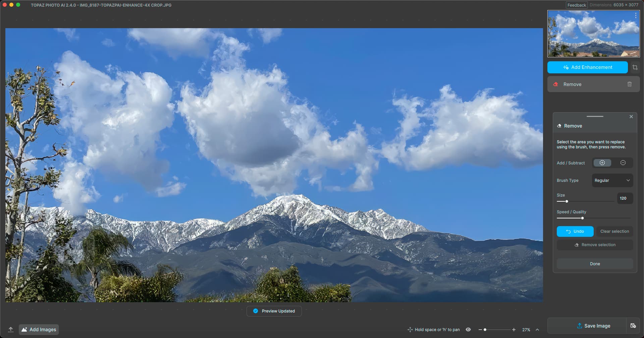Click the upload icon at bottom left
The height and width of the screenshot is (338, 644).
pyautogui.click(x=11, y=330)
